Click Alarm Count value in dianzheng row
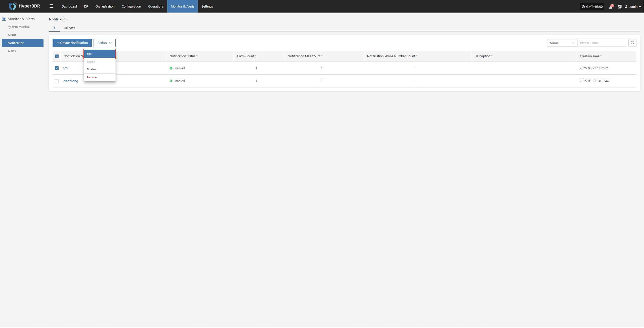The width and height of the screenshot is (644, 328). pyautogui.click(x=256, y=81)
